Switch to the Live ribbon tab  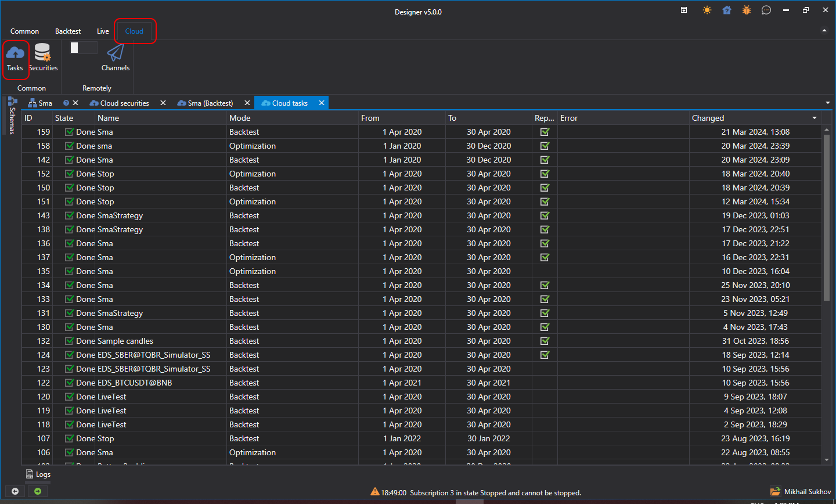103,31
